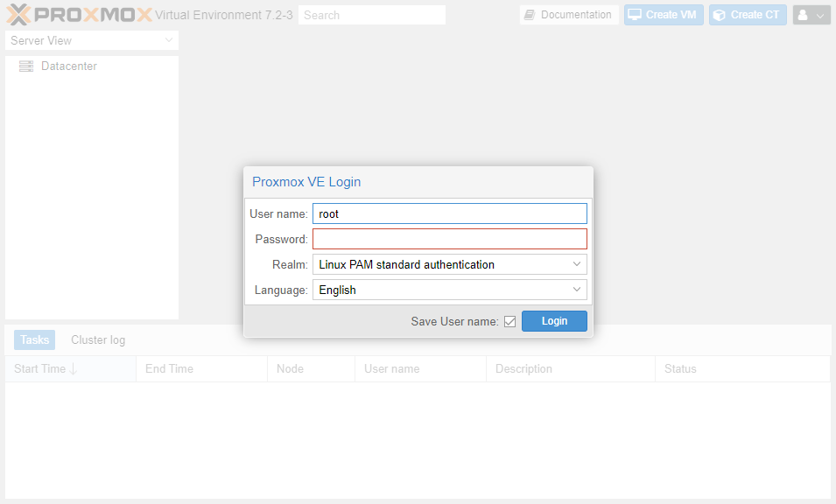Select Datacenter in the tree
The height and width of the screenshot is (504, 836).
pyautogui.click(x=69, y=66)
